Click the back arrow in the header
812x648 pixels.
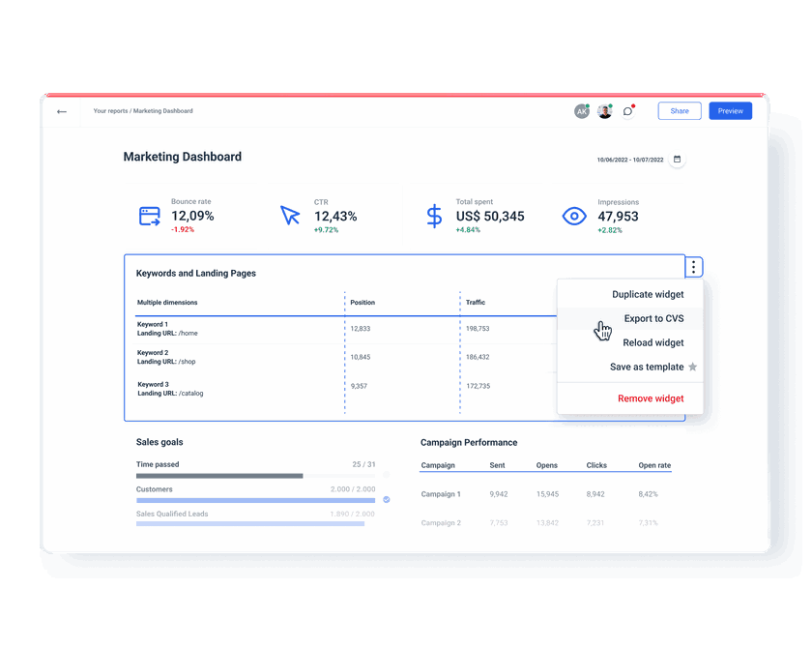coord(61,110)
